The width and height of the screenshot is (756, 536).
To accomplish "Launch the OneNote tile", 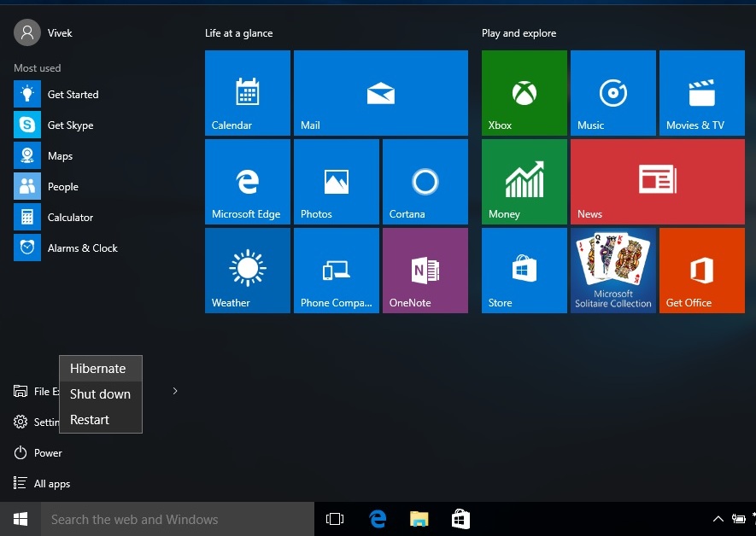I will [425, 271].
